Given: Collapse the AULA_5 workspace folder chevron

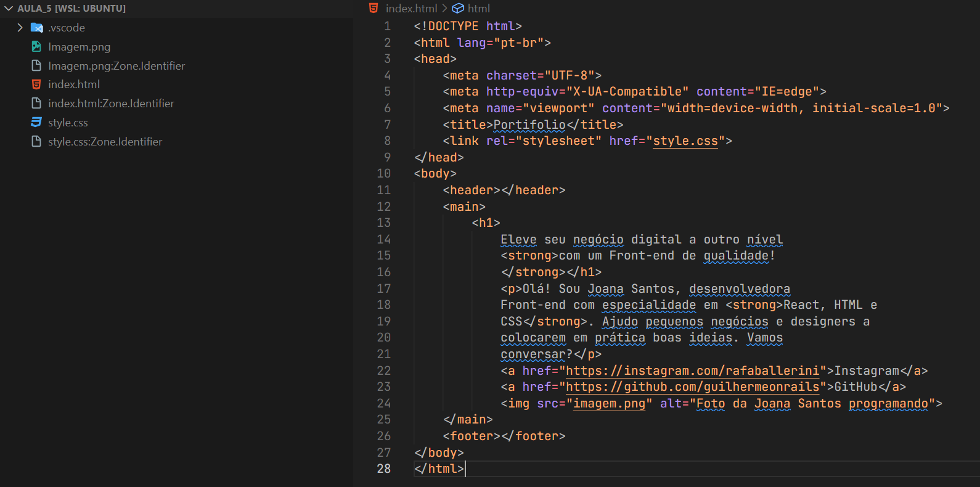Looking at the screenshot, I should click(9, 9).
